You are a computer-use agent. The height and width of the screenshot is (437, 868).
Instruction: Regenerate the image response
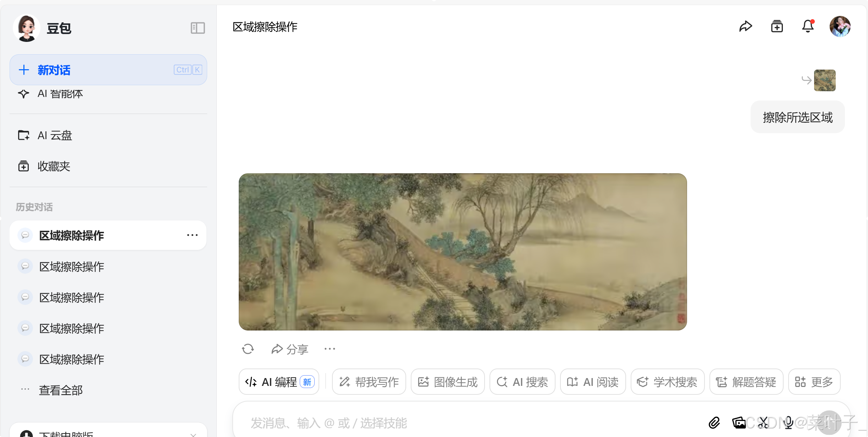(x=248, y=349)
